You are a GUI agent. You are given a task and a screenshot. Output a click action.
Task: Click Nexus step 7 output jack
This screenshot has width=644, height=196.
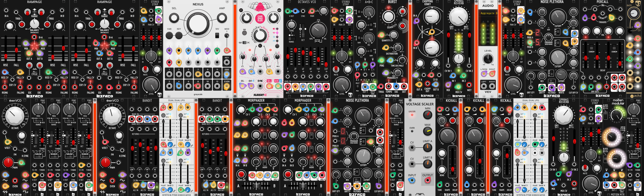coord(198,74)
